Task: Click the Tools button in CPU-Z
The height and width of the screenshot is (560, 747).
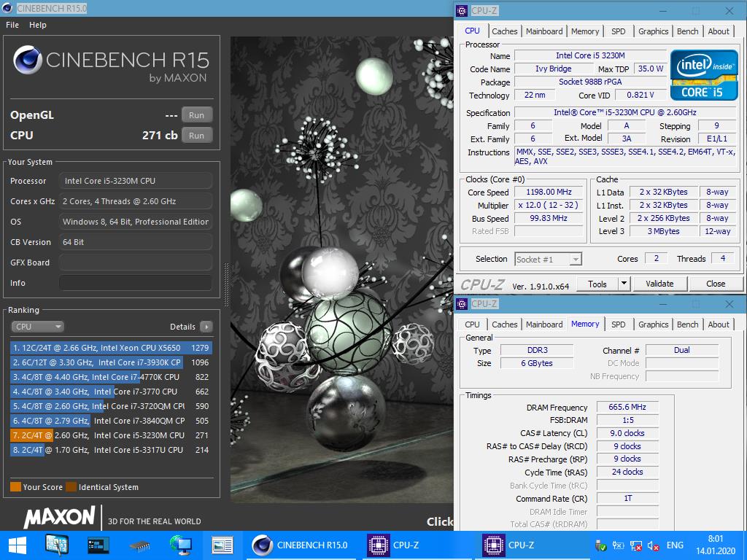Action: (597, 284)
